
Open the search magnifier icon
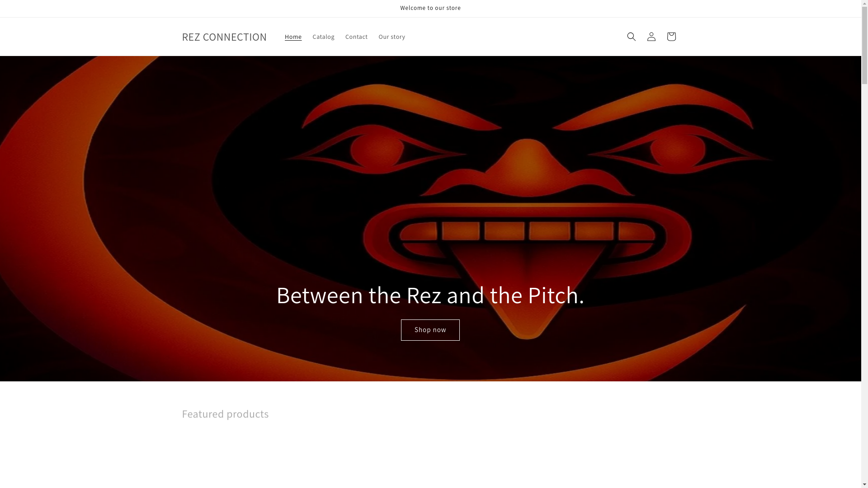[631, 37]
